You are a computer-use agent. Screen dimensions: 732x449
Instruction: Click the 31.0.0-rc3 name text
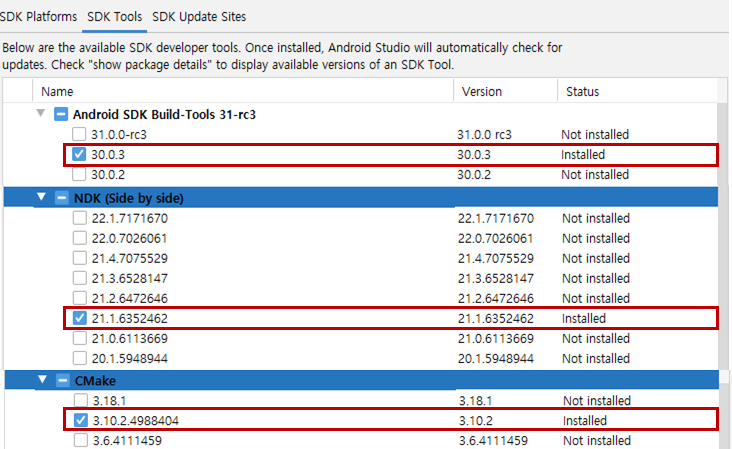click(x=119, y=135)
